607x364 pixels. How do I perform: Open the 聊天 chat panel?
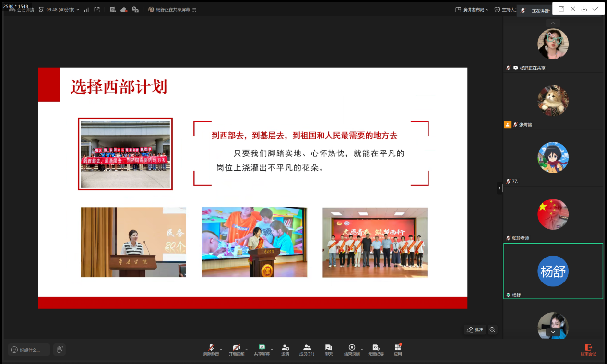pyautogui.click(x=328, y=350)
